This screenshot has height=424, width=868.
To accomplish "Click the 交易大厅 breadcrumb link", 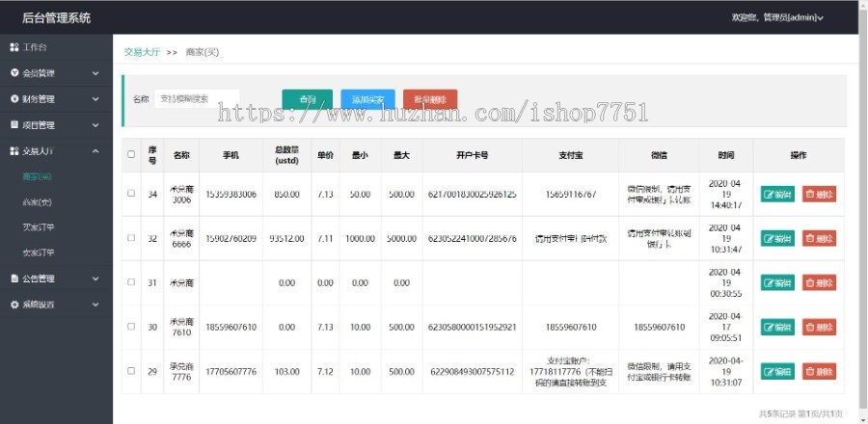I will pyautogui.click(x=142, y=52).
